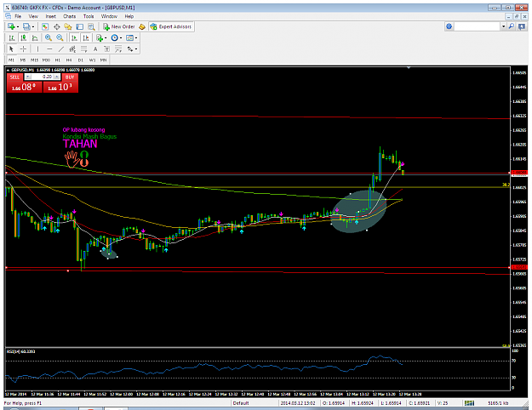532x410 pixels.
Task: Draw a vertical line tool
Action: pyautogui.click(x=37, y=49)
